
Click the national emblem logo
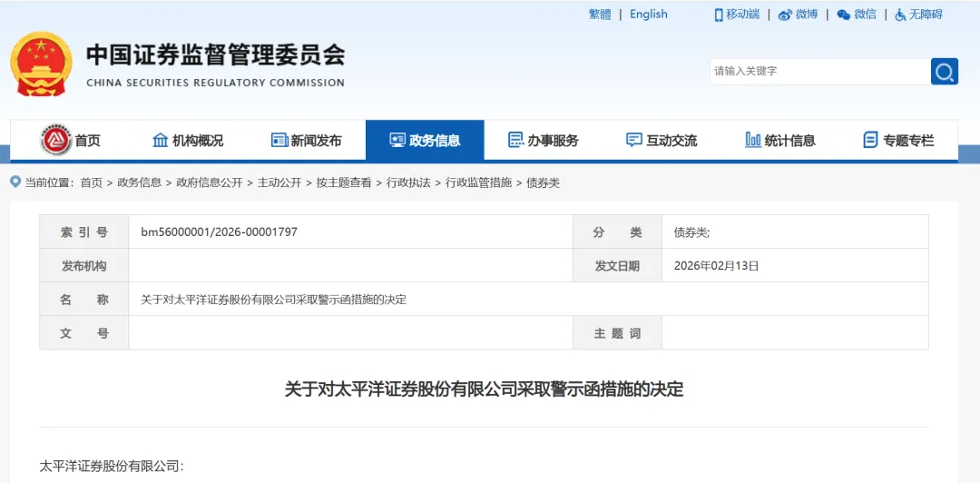(x=41, y=64)
